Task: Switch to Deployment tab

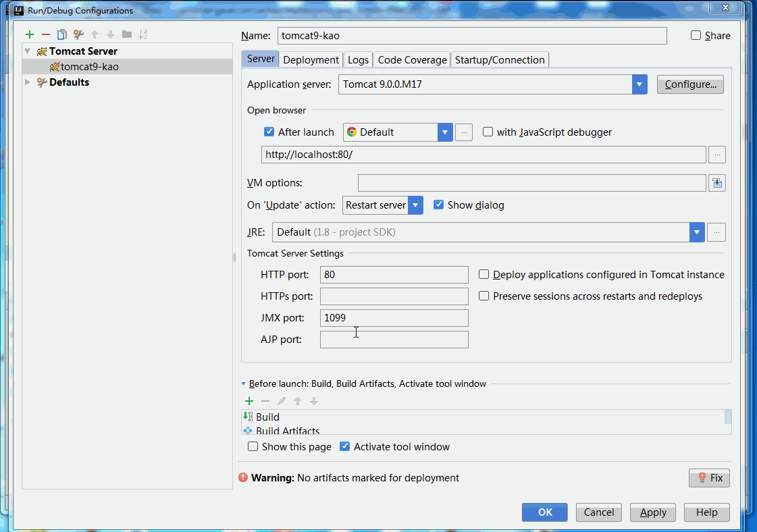Action: (x=311, y=60)
